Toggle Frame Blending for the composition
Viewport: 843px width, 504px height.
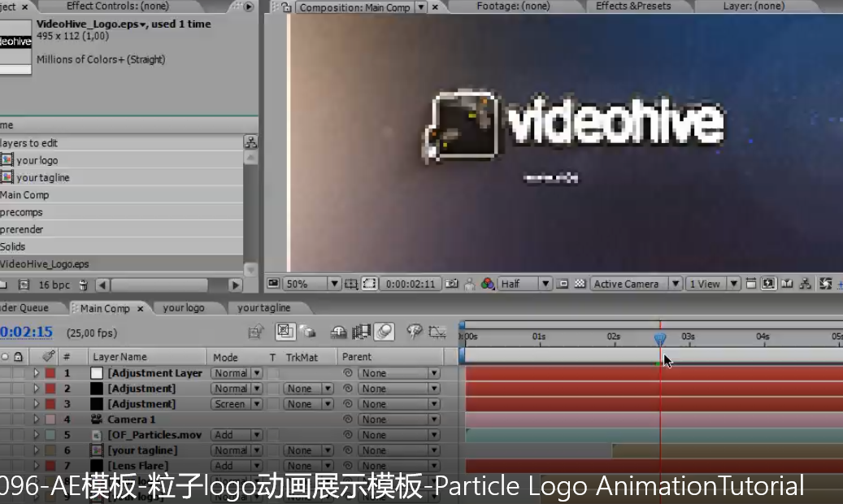[x=361, y=332]
